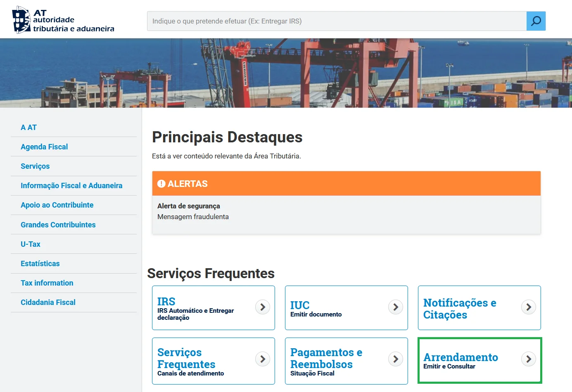
Task: Click the arrow icon on IUC card
Action: [396, 307]
